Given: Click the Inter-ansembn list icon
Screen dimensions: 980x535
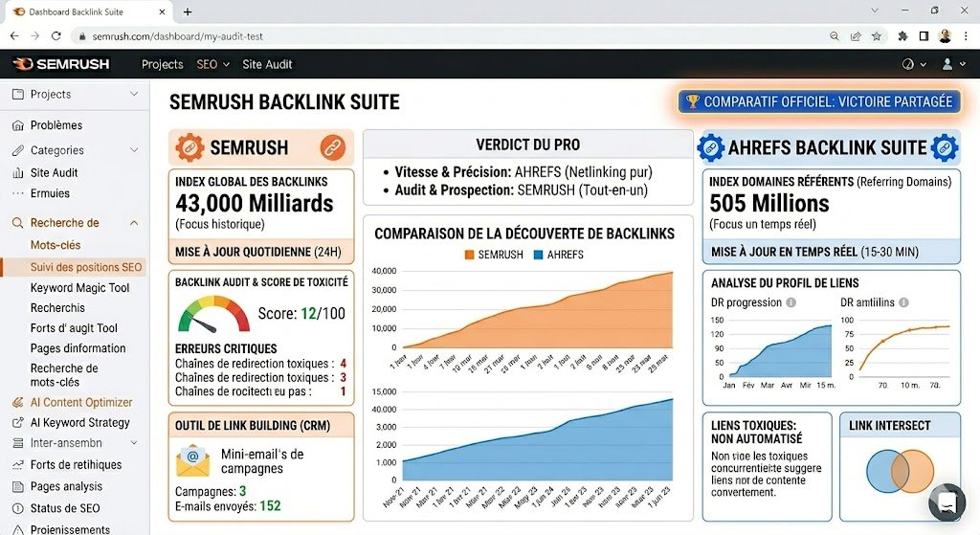Looking at the screenshot, I should coord(18,443).
